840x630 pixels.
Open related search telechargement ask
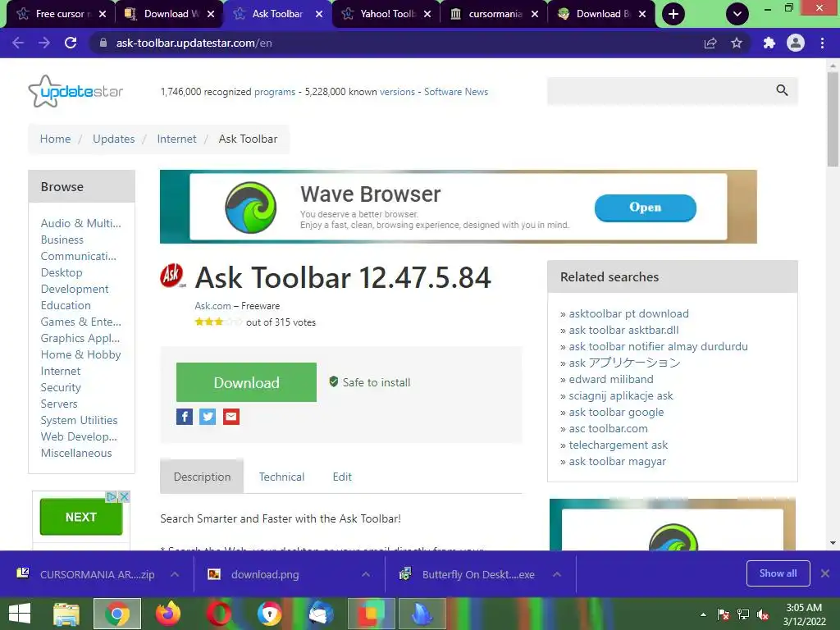click(x=619, y=445)
